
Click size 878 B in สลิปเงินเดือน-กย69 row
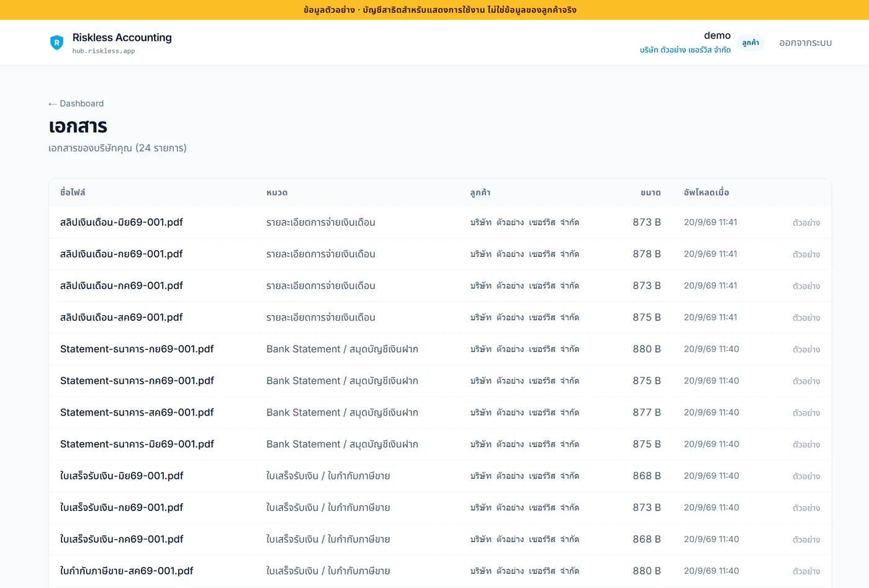click(647, 254)
